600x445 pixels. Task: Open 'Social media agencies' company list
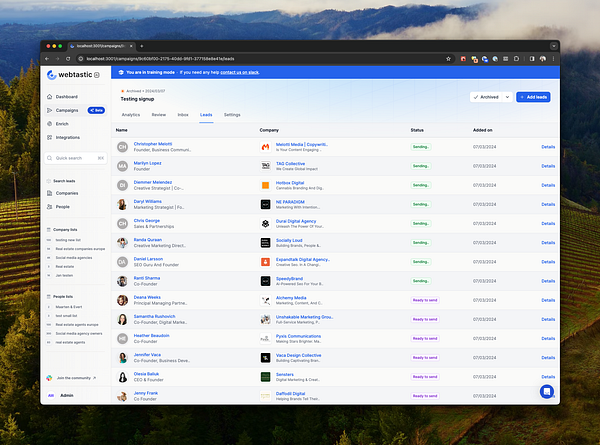click(x=73, y=258)
